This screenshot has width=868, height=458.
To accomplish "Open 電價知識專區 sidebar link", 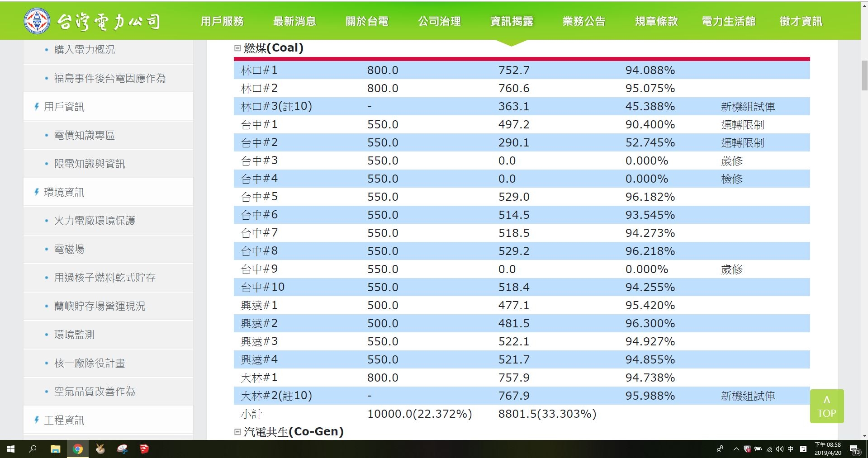I will pos(85,135).
